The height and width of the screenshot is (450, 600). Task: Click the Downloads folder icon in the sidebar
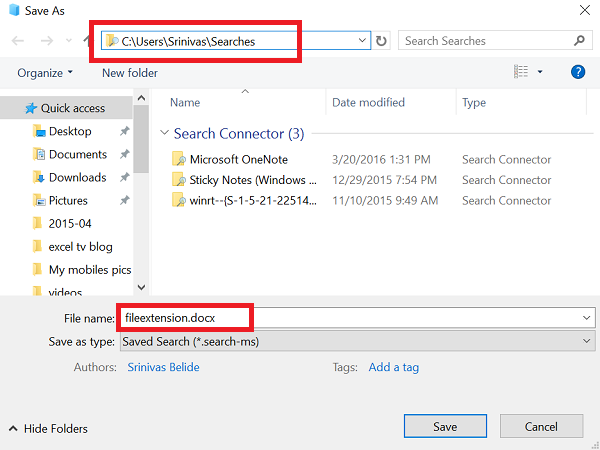(39, 177)
